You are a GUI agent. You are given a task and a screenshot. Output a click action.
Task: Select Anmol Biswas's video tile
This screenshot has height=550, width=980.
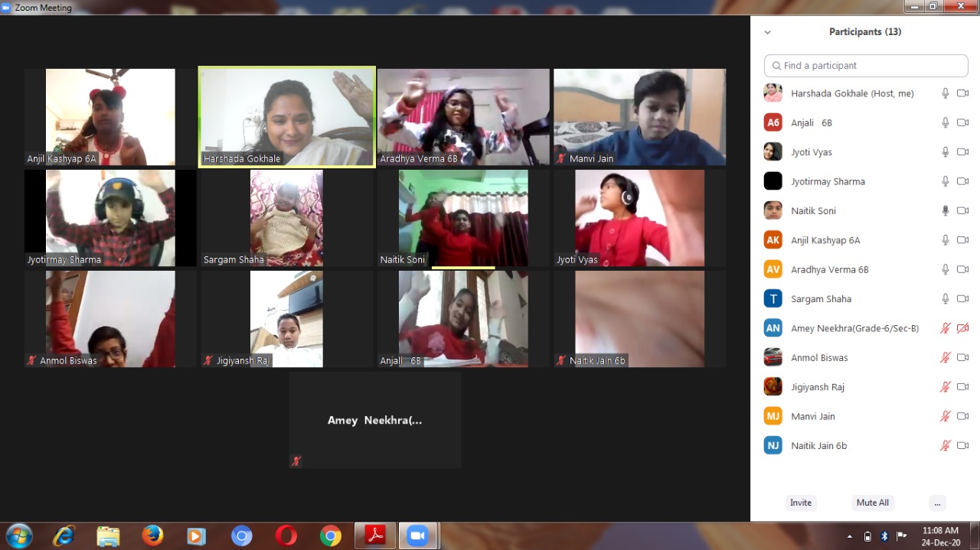[x=110, y=319]
